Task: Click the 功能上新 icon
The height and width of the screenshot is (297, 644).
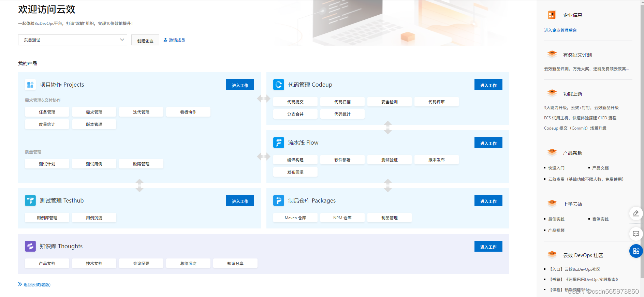Action: click(552, 93)
